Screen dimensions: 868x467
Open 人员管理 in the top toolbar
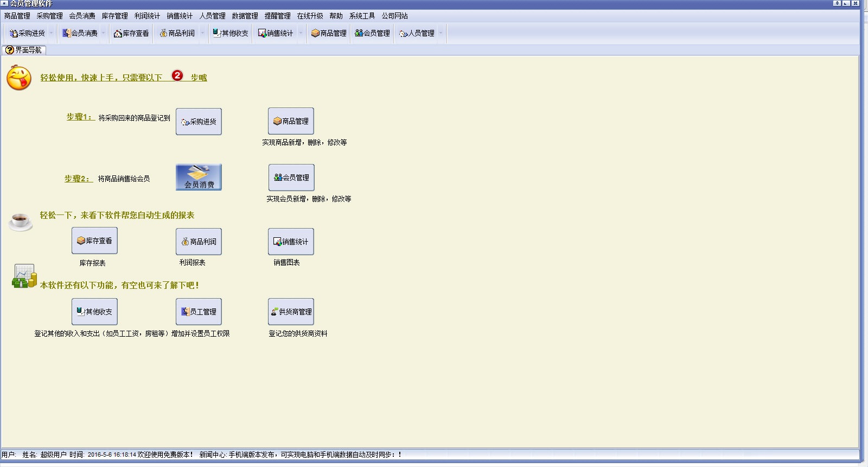click(417, 33)
